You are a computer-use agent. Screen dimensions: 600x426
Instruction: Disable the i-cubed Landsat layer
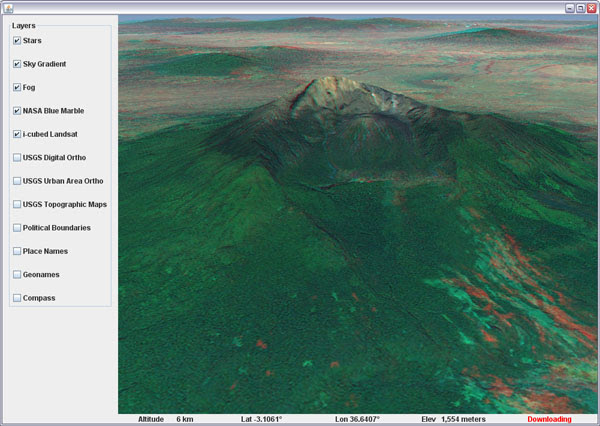(17, 134)
